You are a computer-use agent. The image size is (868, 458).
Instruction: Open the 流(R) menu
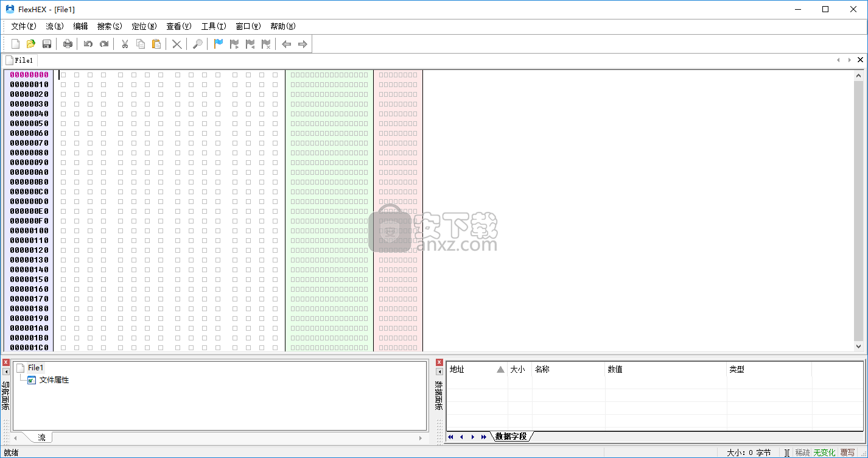click(x=55, y=26)
